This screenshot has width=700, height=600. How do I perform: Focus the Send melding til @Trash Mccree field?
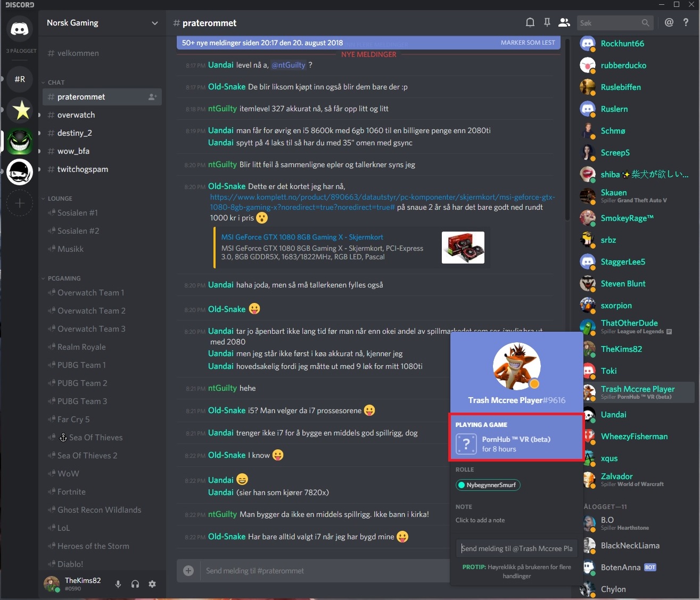pos(517,548)
